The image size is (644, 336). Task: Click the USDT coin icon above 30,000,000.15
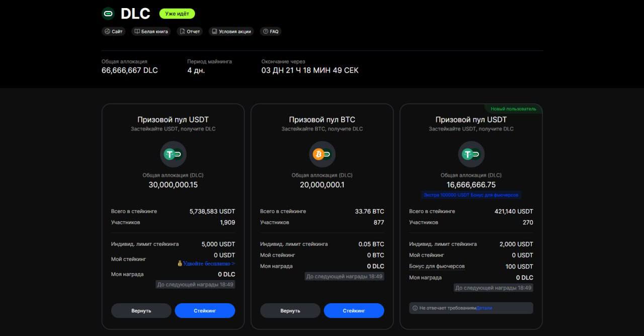pos(170,154)
